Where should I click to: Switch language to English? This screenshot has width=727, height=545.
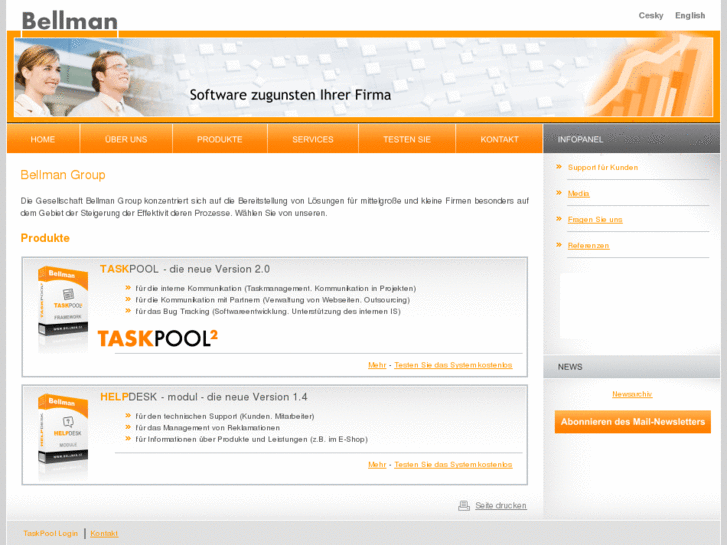coord(690,15)
